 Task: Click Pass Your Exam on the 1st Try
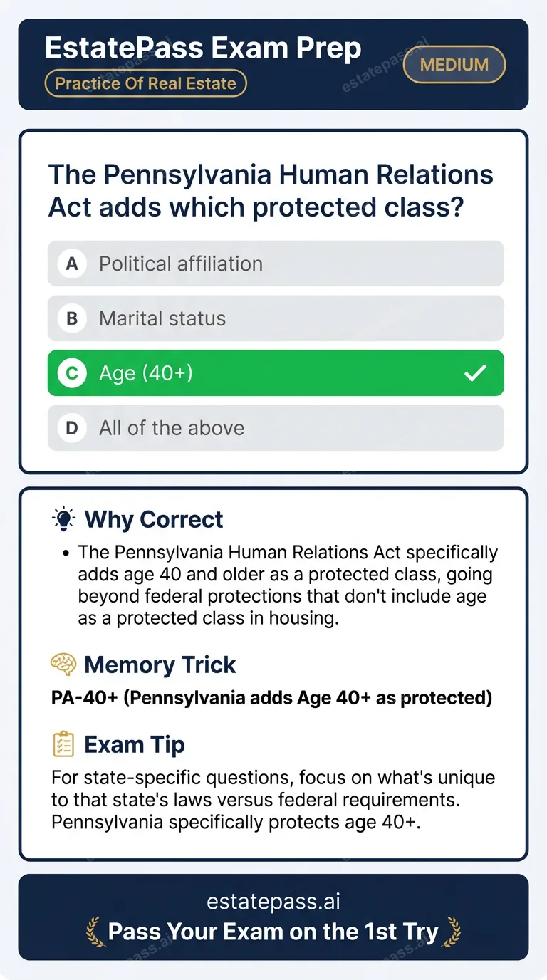[272, 932]
